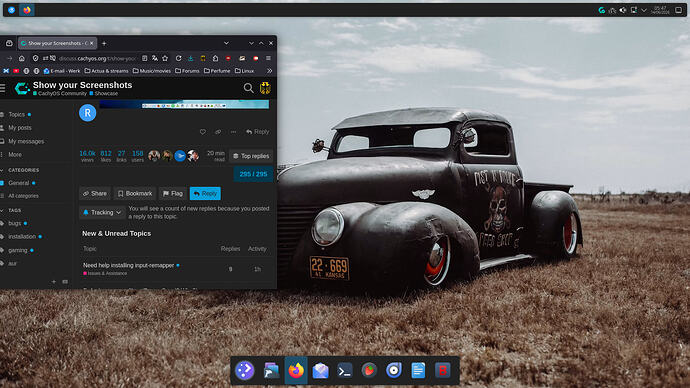Open network icon in system tray

612,10
